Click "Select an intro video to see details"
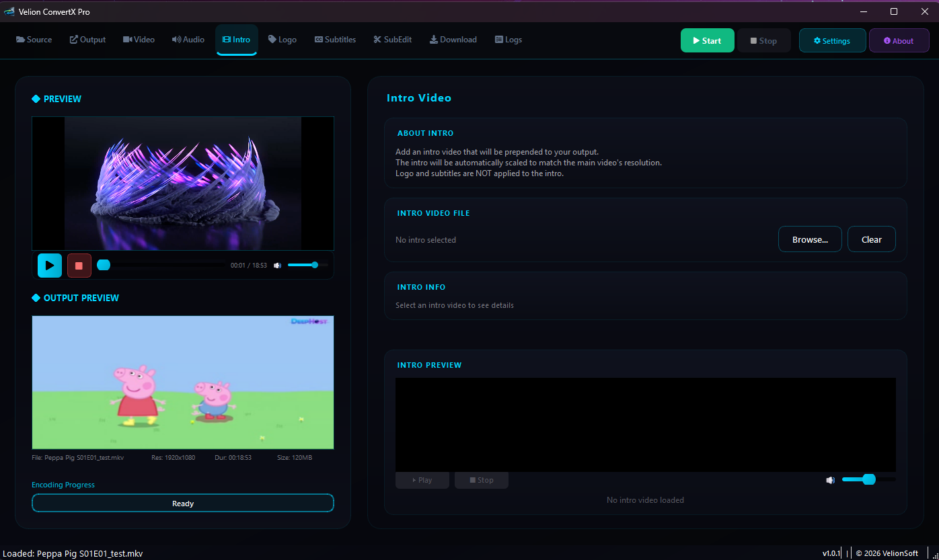 click(x=455, y=305)
